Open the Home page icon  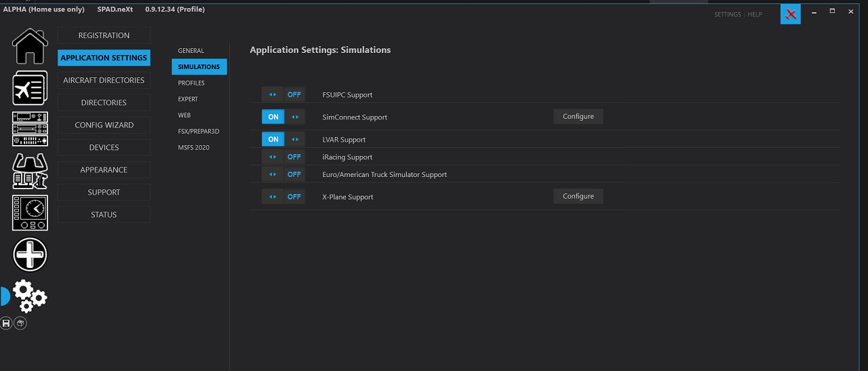coord(30,46)
